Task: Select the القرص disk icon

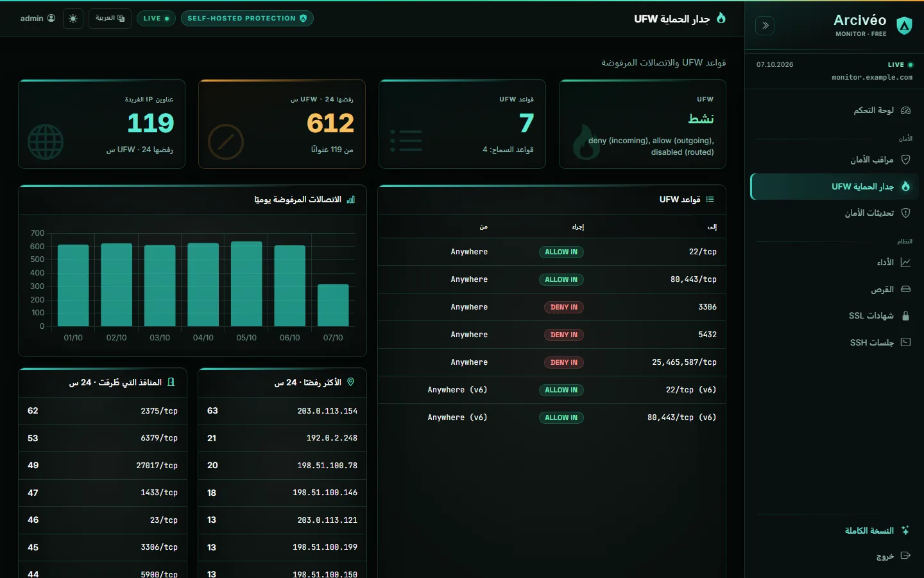Action: (x=905, y=289)
